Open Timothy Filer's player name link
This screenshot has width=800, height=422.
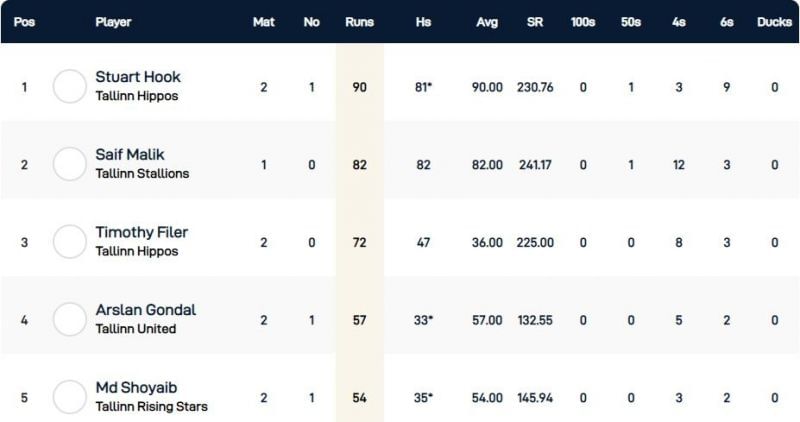point(141,233)
